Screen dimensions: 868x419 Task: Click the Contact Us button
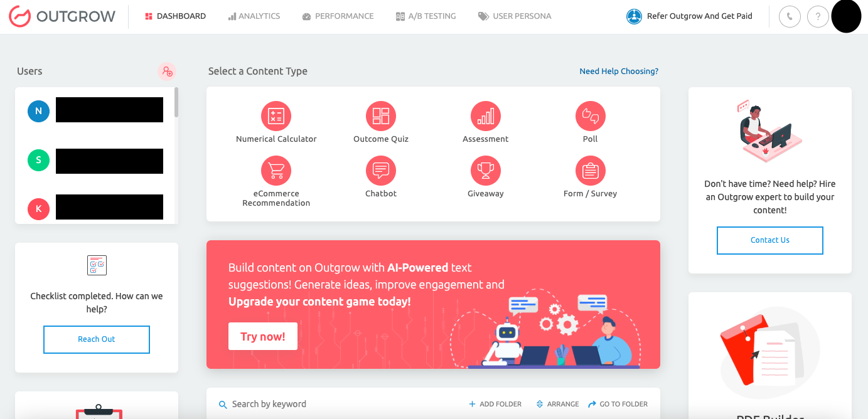770,240
